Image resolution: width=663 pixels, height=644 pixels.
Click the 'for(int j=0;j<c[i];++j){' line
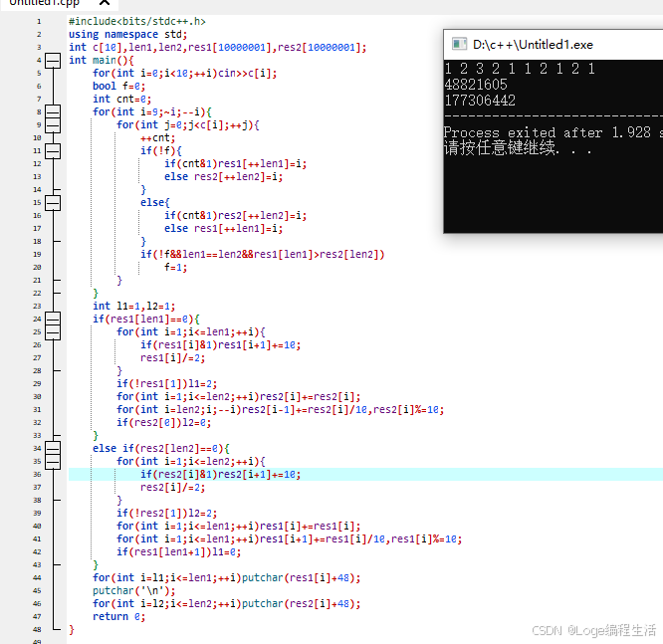(188, 125)
